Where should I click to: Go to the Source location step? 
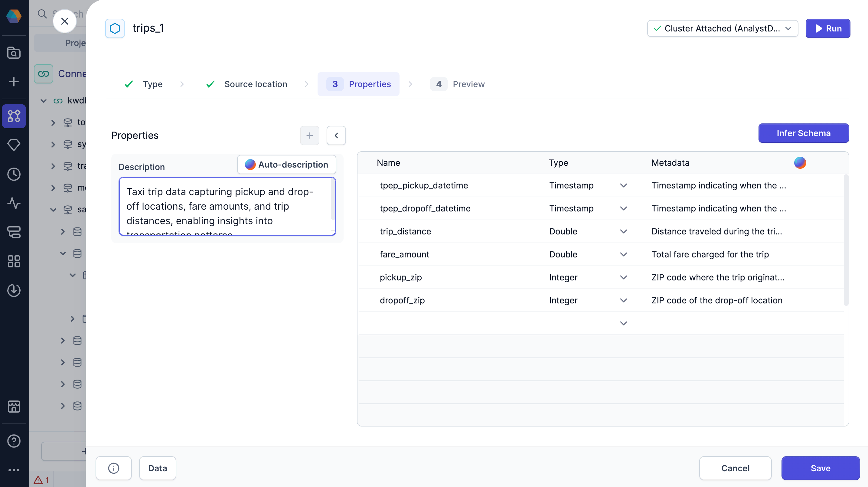[246, 84]
